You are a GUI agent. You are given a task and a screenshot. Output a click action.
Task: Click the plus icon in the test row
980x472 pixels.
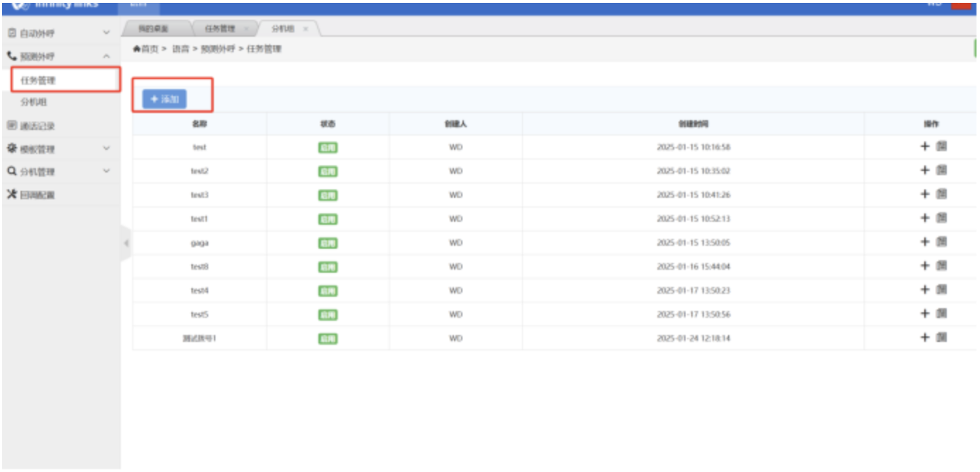pos(925,146)
